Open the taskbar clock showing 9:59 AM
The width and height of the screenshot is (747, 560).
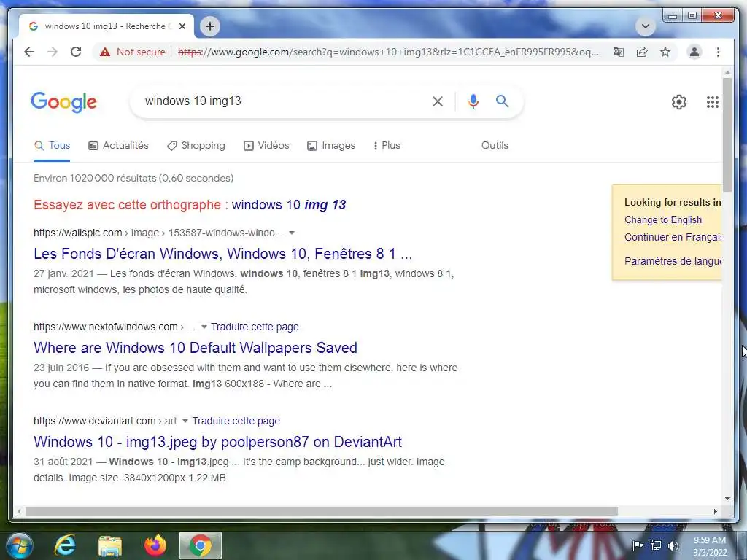point(709,546)
